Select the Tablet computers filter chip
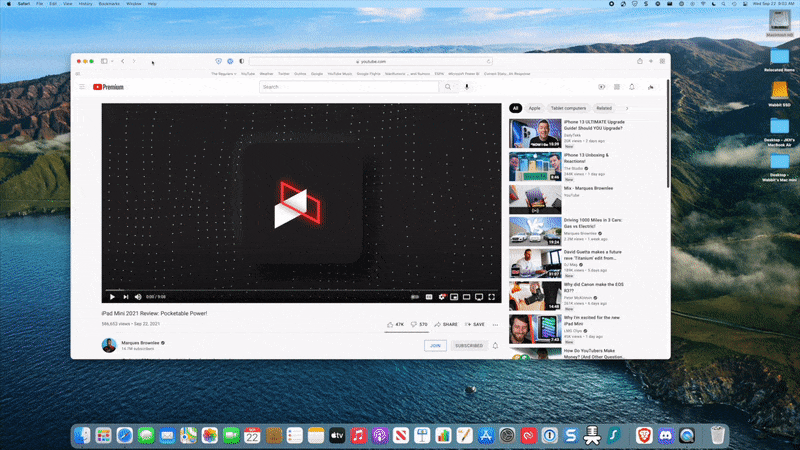Image resolution: width=800 pixels, height=450 pixels. coord(568,108)
